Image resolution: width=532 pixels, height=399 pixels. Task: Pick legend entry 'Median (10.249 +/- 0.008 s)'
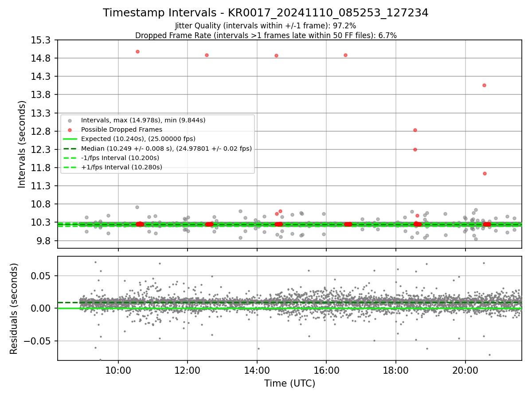[x=166, y=149]
